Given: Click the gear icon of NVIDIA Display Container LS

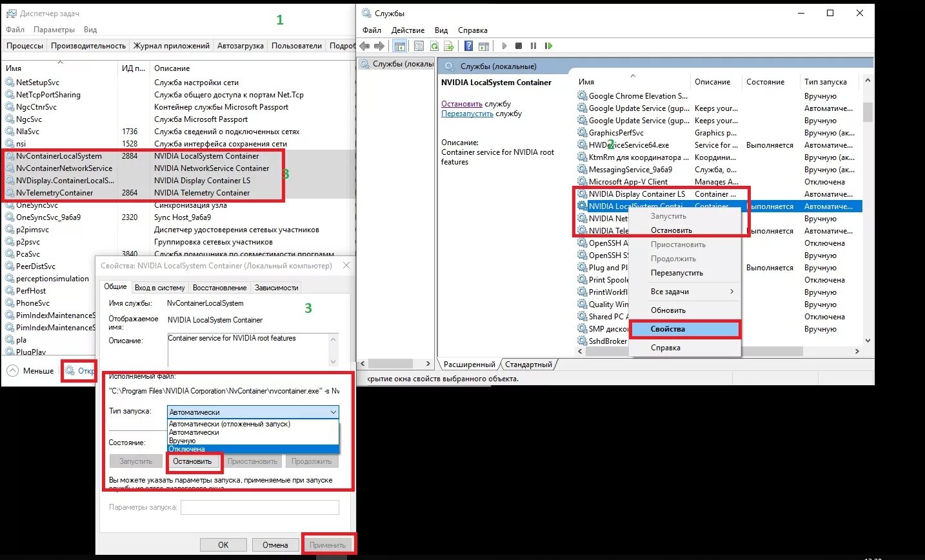Looking at the screenshot, I should coord(582,194).
